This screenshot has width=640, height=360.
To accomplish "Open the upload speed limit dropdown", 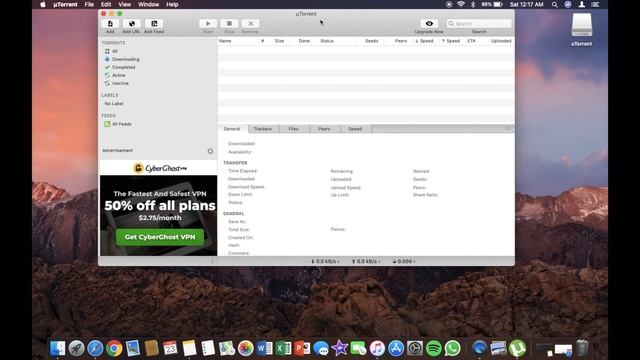I will coord(366,262).
